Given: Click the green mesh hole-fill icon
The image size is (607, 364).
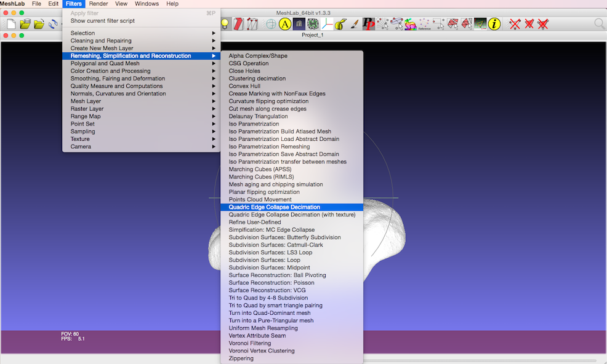Looking at the screenshot, I should (x=313, y=24).
